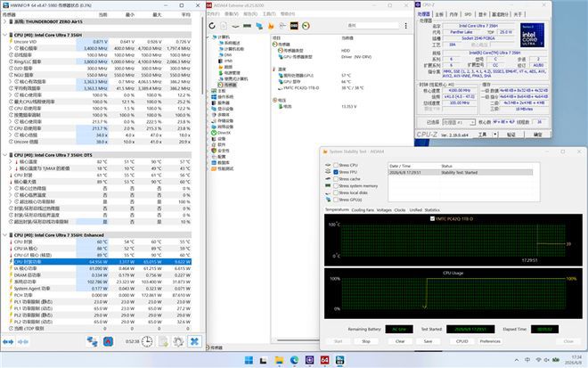
Task: Open Statistics tab in Stability Test
Action: click(x=432, y=210)
